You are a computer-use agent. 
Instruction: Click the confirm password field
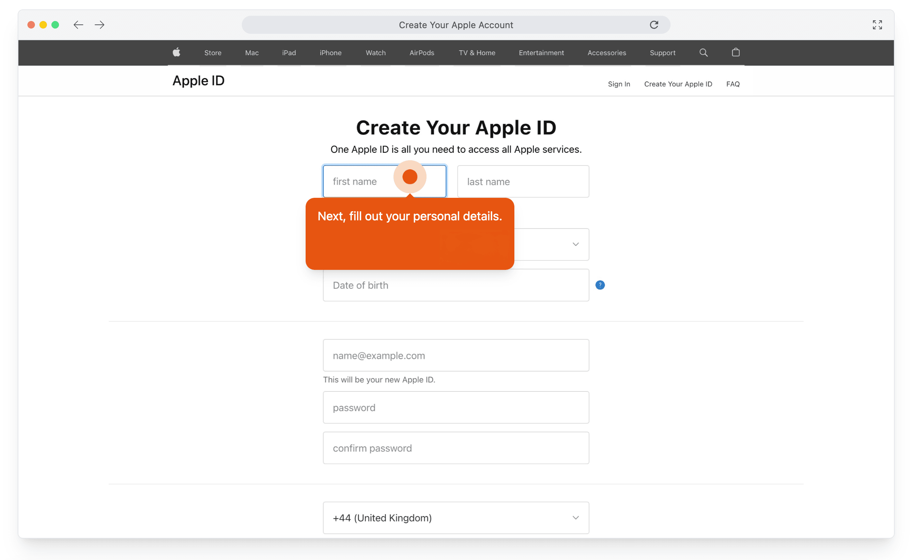click(x=455, y=448)
